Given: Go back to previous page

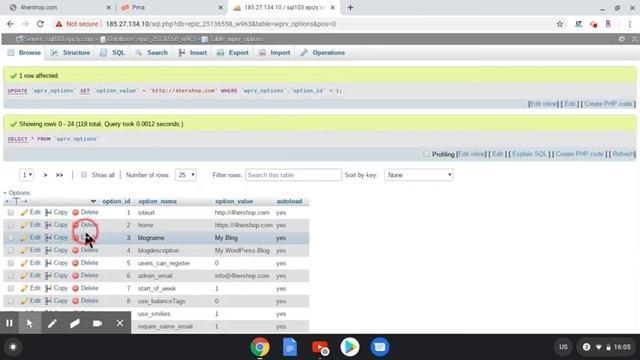Looking at the screenshot, I should pos(10,24).
